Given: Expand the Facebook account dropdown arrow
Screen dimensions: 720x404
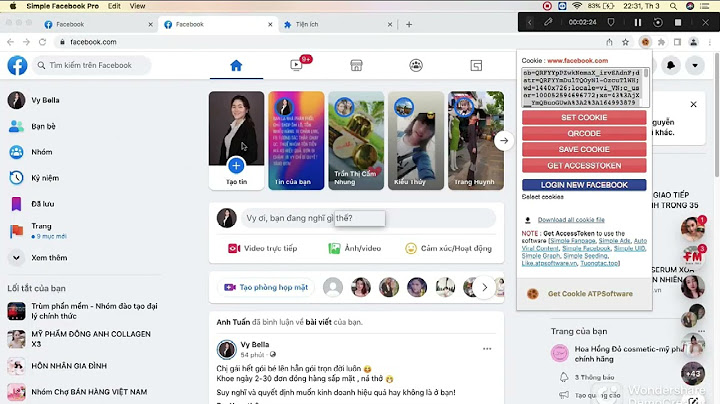Looking at the screenshot, I should click(x=695, y=65).
